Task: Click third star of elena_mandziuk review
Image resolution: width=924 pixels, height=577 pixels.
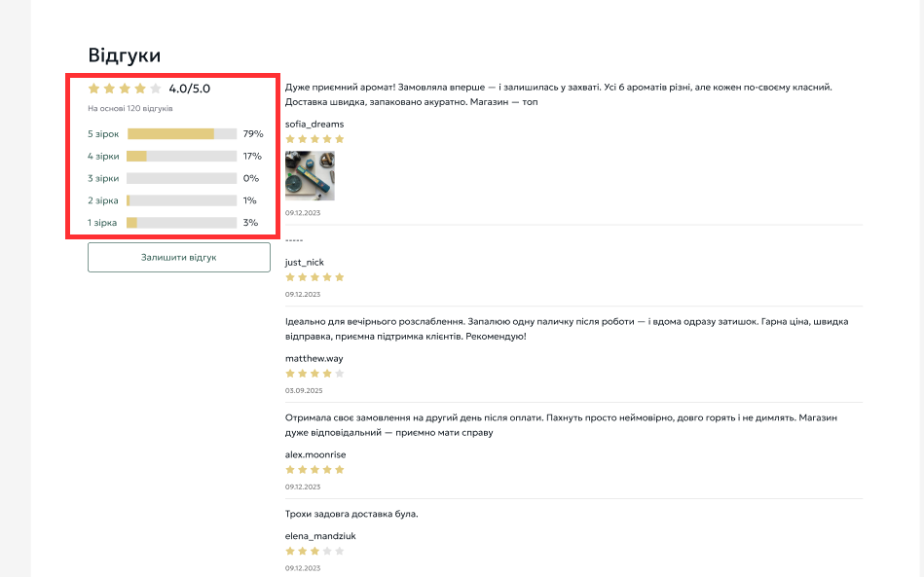Action: [314, 551]
